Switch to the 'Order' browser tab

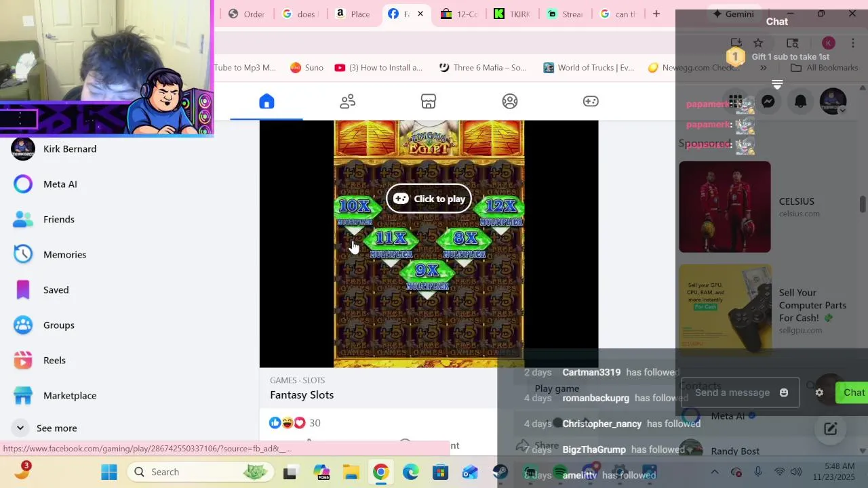247,14
